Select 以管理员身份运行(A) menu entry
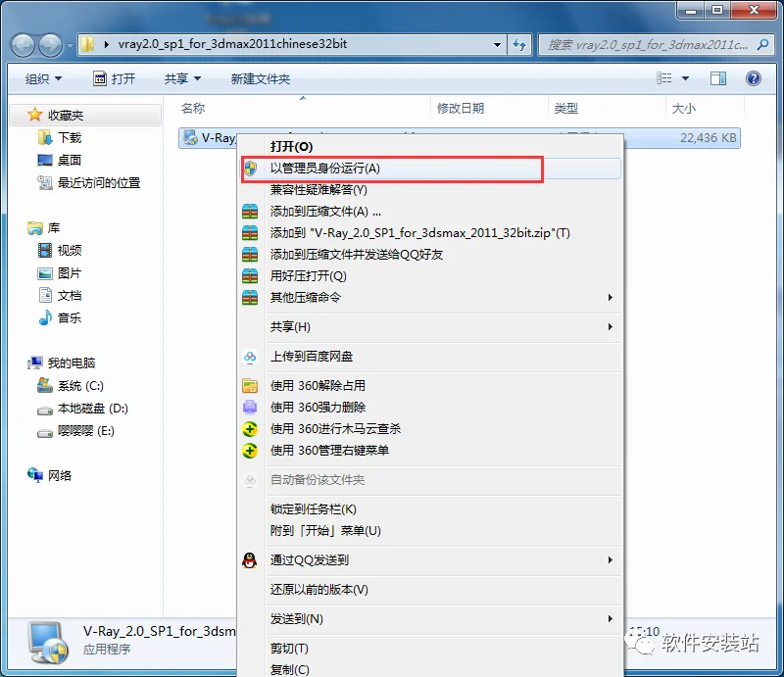This screenshot has width=784, height=677. point(430,169)
